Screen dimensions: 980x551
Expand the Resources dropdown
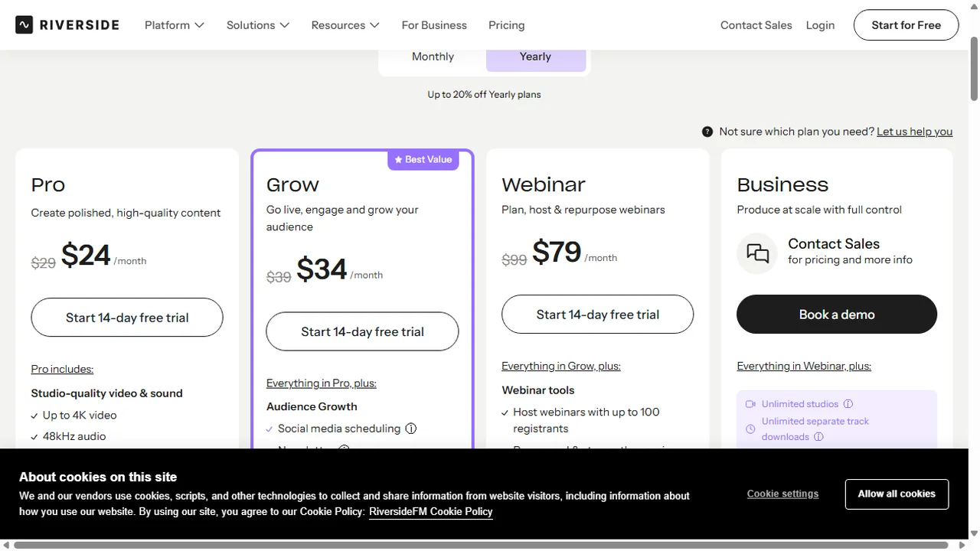pyautogui.click(x=345, y=25)
